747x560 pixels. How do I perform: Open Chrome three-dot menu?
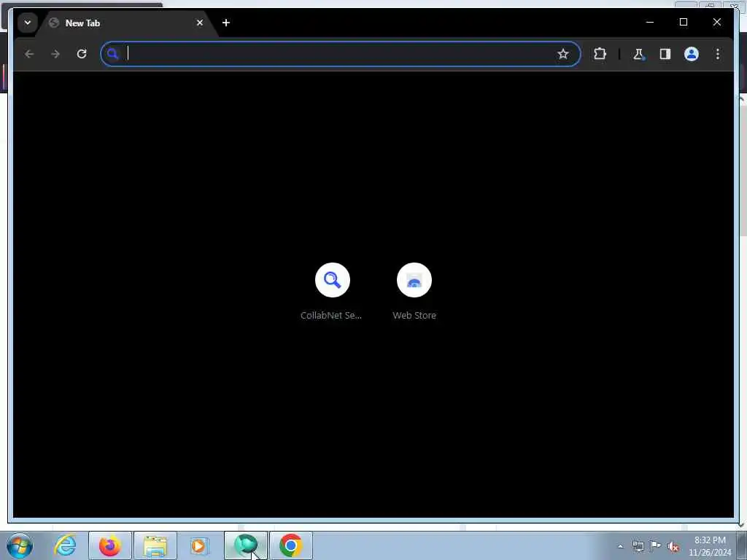(x=718, y=54)
